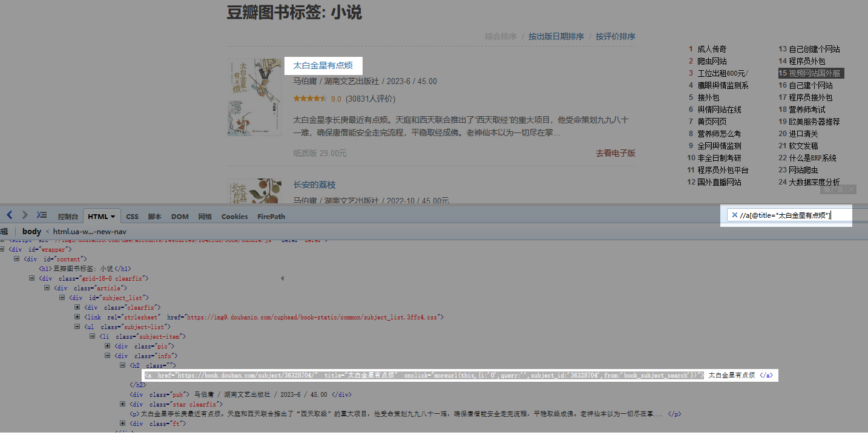Open ad link 自己创建个网站

(x=814, y=49)
